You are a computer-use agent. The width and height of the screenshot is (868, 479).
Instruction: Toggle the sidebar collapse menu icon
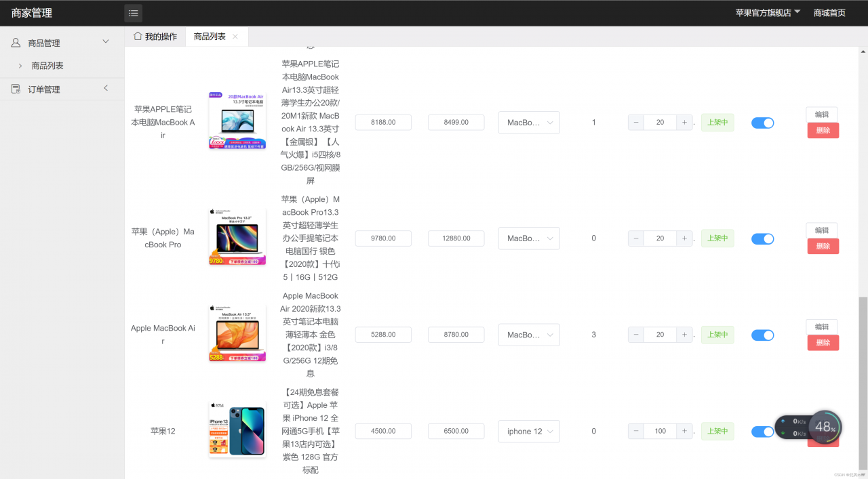tap(133, 13)
